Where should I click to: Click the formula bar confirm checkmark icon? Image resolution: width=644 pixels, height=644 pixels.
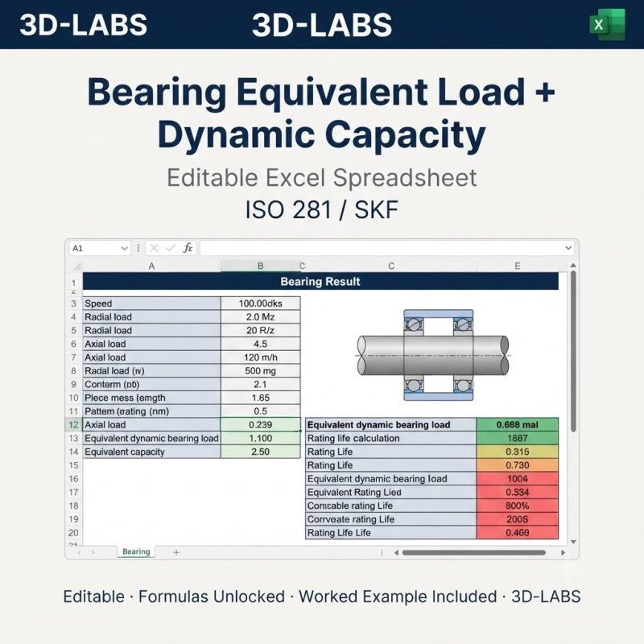click(x=171, y=248)
